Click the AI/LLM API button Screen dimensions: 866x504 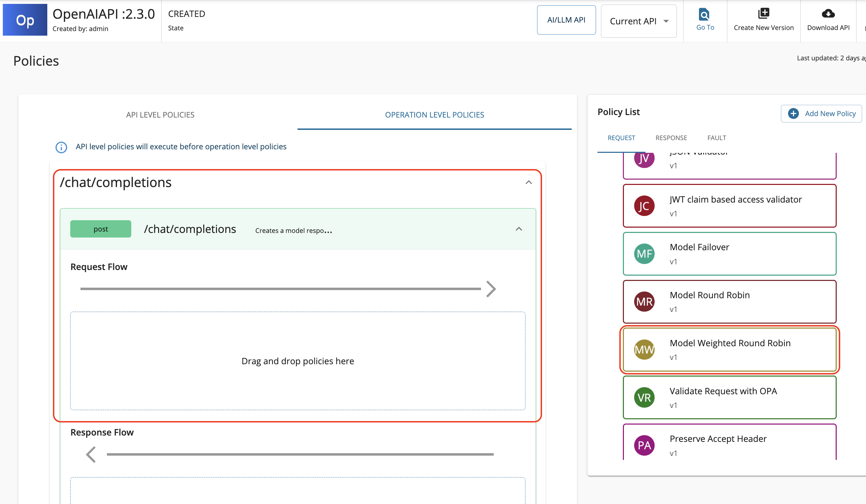coord(566,20)
